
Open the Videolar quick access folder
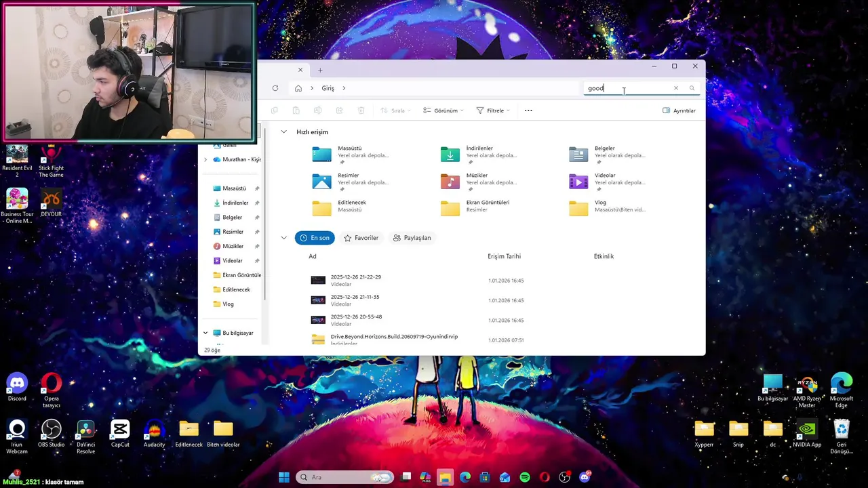coord(607,182)
